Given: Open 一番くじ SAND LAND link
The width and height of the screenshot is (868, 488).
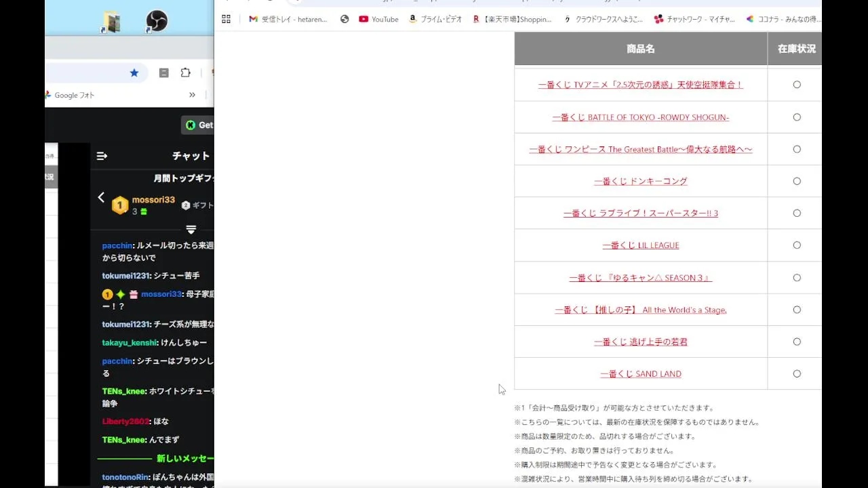Looking at the screenshot, I should click(641, 373).
